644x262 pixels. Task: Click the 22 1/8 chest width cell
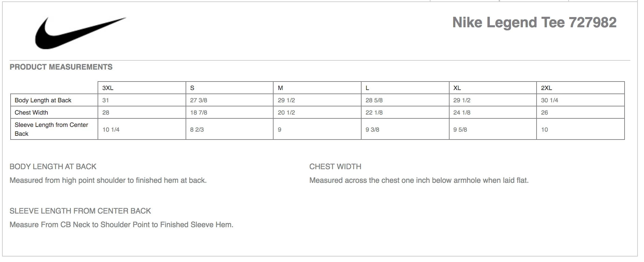[x=374, y=113]
